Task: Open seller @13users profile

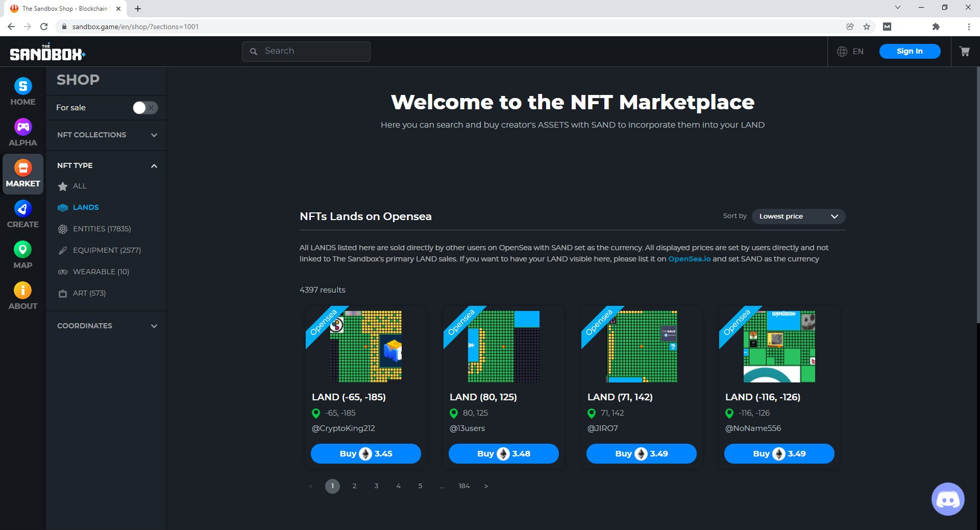Action: pyautogui.click(x=467, y=428)
